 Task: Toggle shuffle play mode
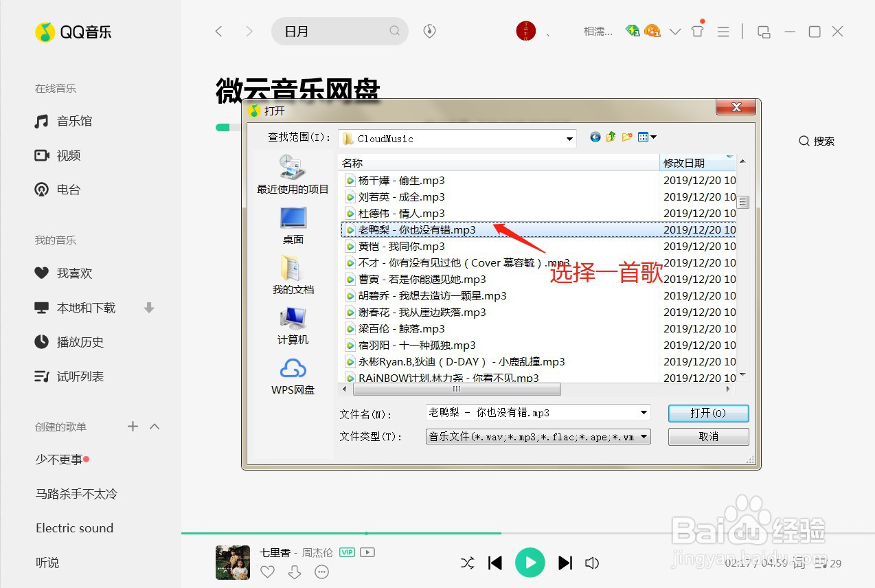468,563
